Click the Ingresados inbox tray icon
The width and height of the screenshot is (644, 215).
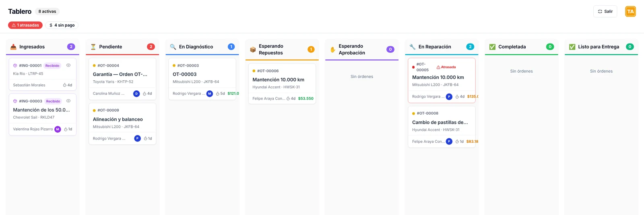[13, 47]
